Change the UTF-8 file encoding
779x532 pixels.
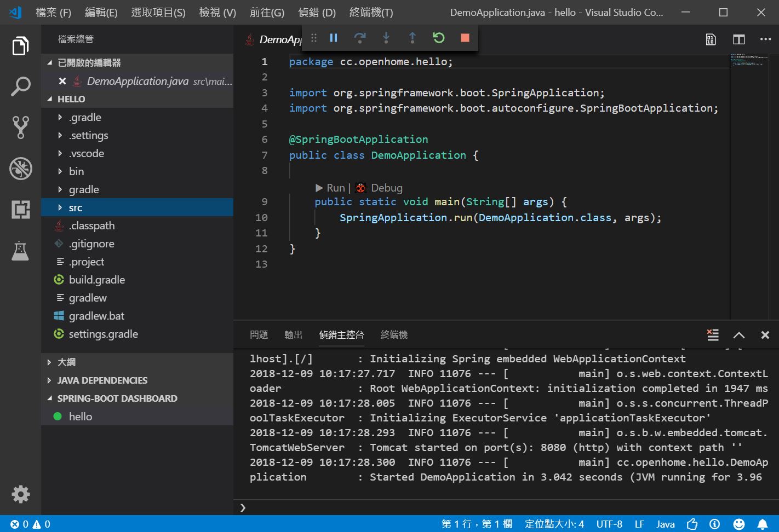click(609, 524)
